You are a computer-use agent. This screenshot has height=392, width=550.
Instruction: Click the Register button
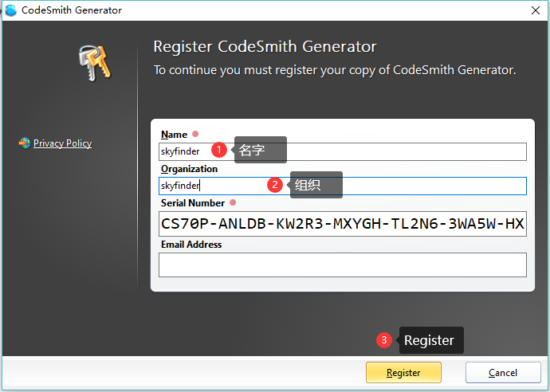tap(403, 372)
